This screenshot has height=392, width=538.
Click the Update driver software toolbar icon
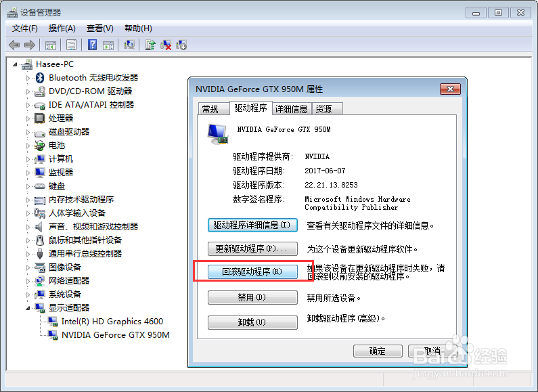(x=150, y=45)
